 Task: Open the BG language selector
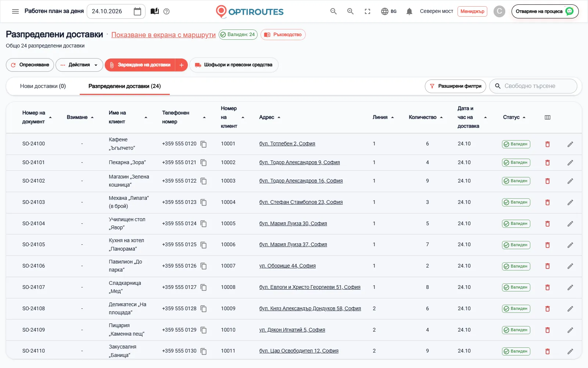pyautogui.click(x=389, y=11)
